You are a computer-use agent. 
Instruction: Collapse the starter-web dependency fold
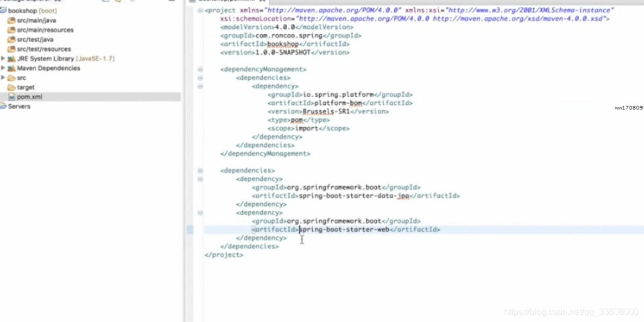[200, 213]
